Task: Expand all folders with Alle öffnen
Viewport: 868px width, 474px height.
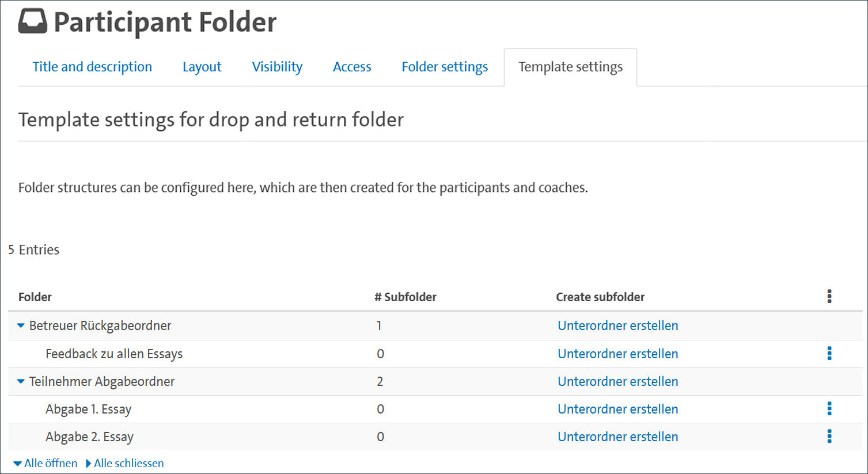Action: 46,464
